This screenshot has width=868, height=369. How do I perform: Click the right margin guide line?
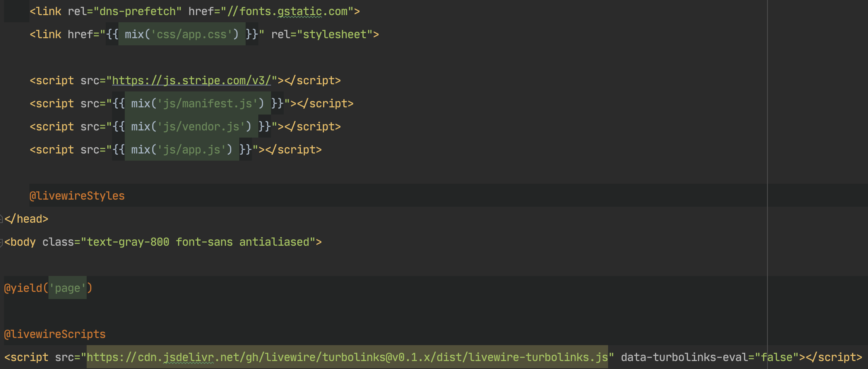[767, 179]
